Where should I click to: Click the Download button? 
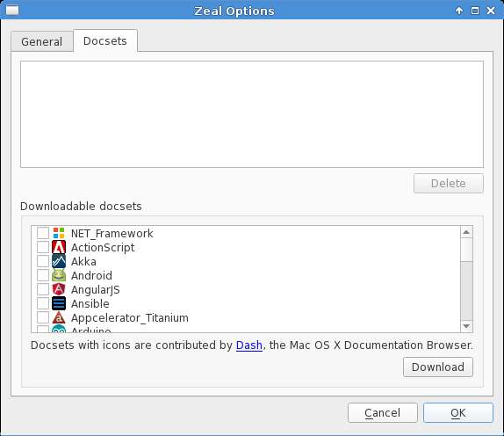tap(438, 367)
